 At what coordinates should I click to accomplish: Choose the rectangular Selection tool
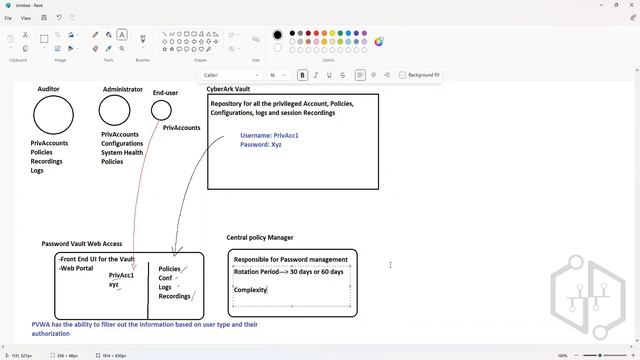44,39
